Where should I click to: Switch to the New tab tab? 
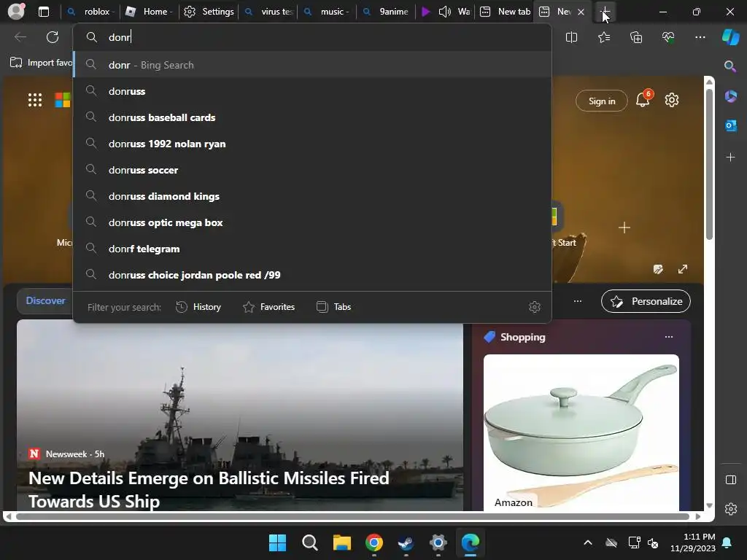click(x=505, y=12)
